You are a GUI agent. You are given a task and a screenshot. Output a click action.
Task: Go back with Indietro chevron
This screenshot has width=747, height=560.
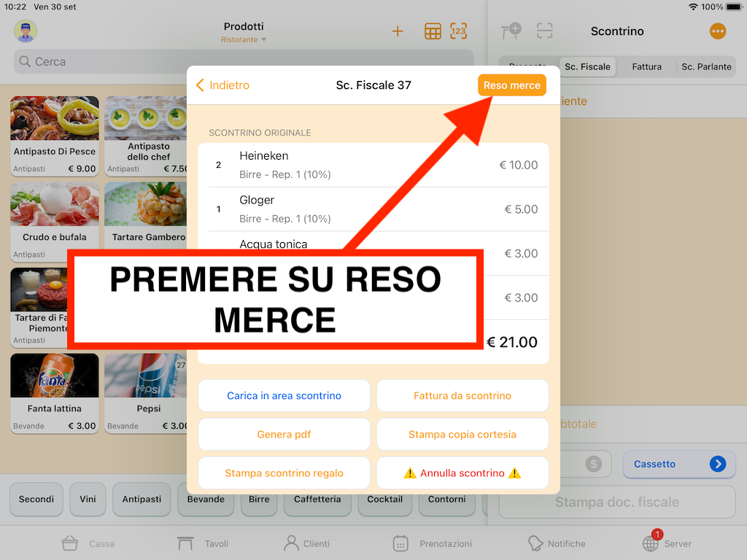click(222, 85)
